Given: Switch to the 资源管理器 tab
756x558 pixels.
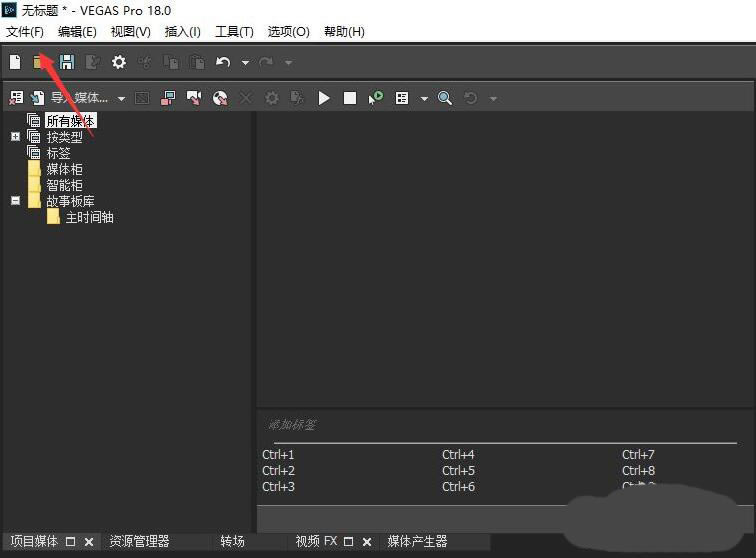Looking at the screenshot, I should coord(139,542).
